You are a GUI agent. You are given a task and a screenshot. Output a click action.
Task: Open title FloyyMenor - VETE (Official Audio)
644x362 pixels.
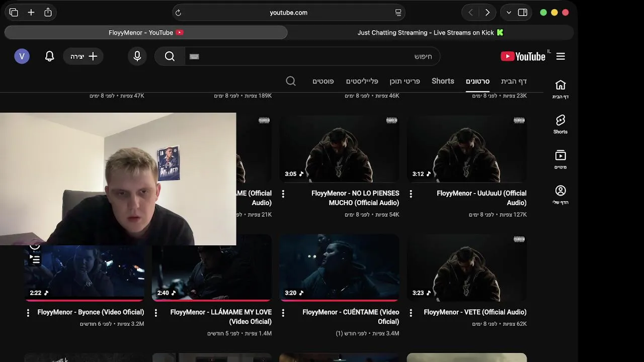pos(475,312)
